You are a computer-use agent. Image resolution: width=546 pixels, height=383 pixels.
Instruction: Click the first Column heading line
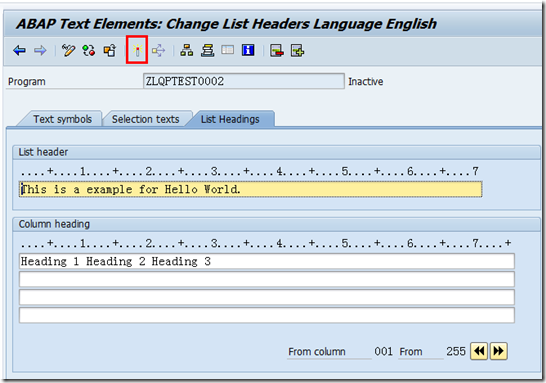(x=267, y=261)
